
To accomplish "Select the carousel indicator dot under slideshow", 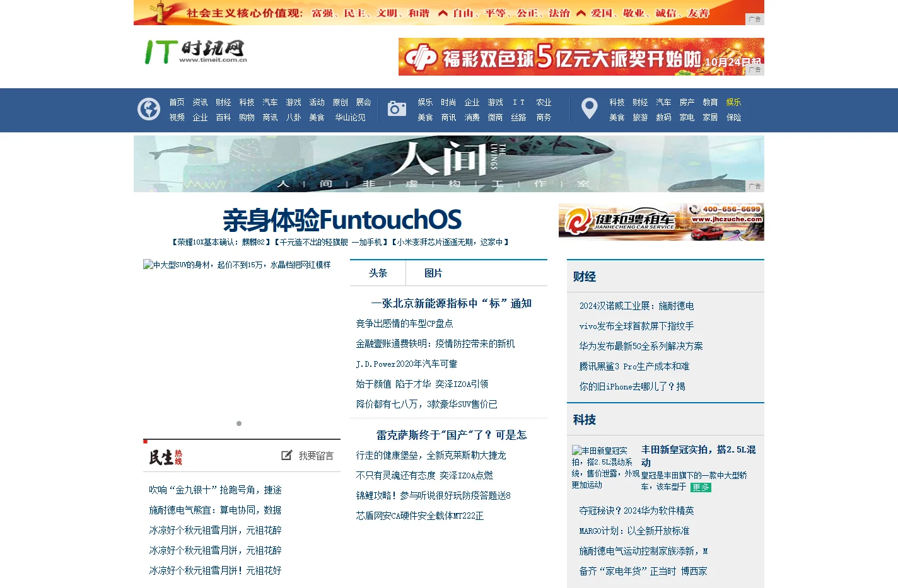I will tap(239, 424).
